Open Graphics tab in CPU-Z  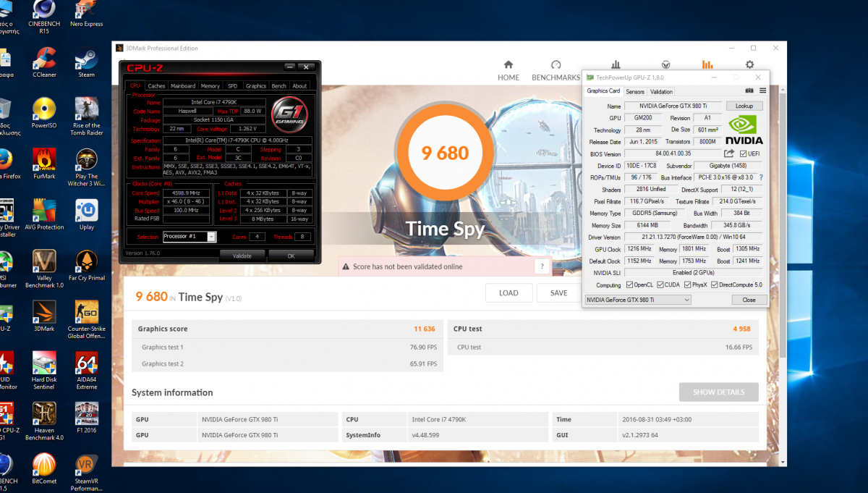click(255, 85)
